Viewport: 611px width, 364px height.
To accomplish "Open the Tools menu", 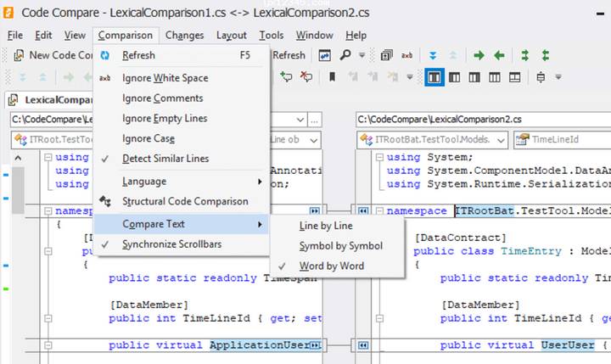I will 272,36.
